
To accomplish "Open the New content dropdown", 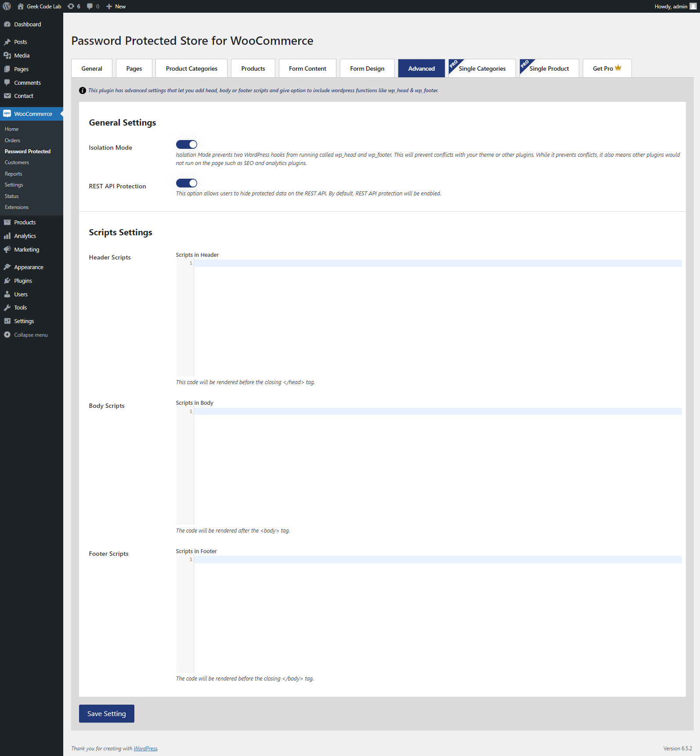I will coord(116,6).
